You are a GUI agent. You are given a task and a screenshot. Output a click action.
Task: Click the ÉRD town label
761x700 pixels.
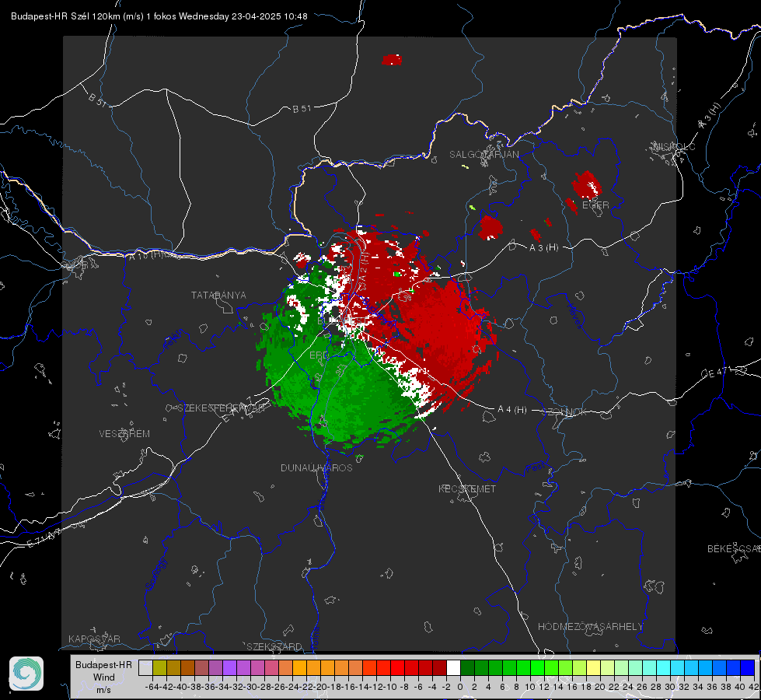[319, 355]
